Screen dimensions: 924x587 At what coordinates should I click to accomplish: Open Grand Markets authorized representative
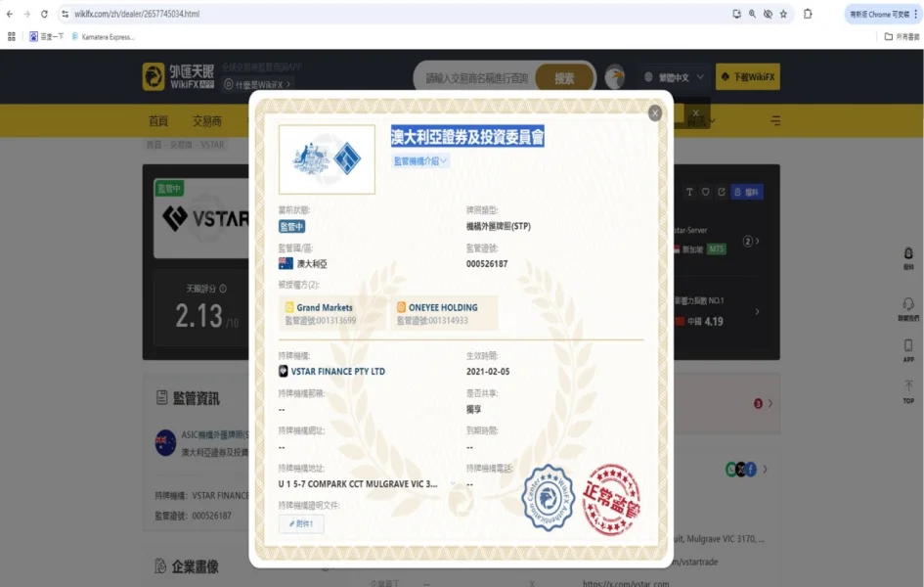(332, 313)
